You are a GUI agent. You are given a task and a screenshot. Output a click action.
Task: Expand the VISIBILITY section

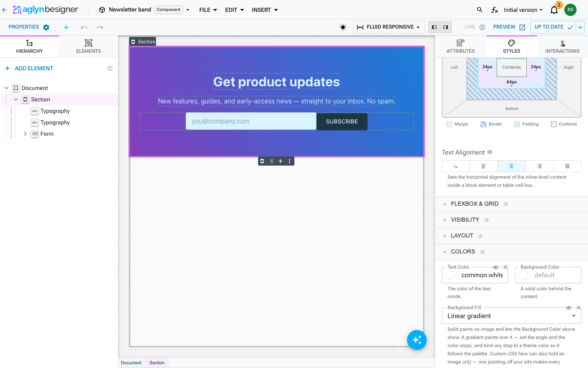511,220
